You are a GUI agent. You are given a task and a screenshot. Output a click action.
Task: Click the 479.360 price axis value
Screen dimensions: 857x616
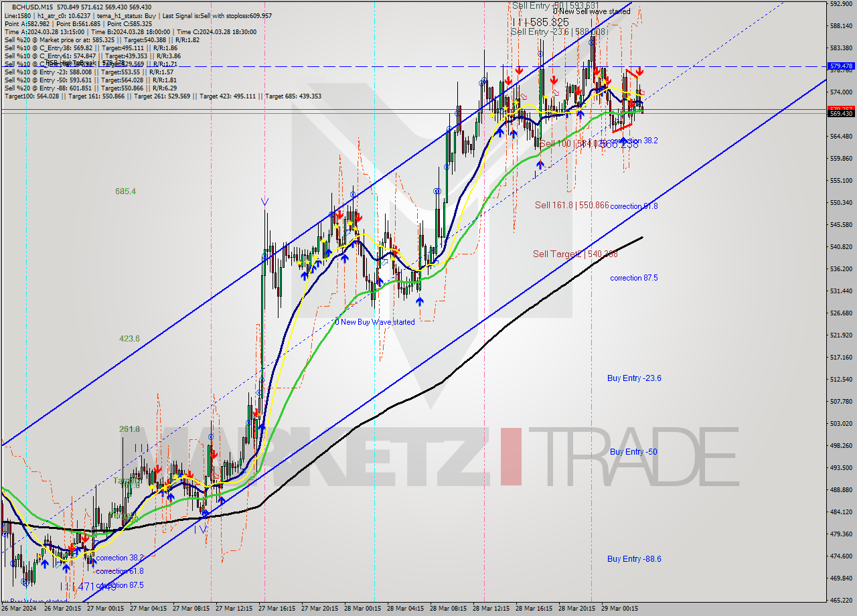tap(841, 534)
